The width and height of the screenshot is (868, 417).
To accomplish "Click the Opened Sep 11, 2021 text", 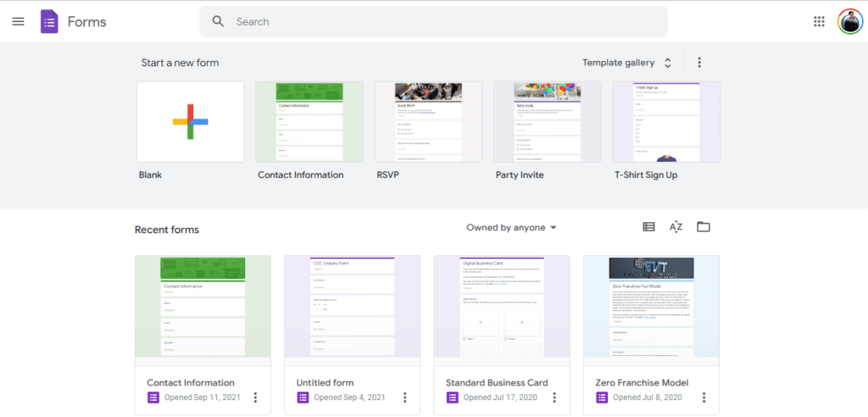I will [x=203, y=398].
